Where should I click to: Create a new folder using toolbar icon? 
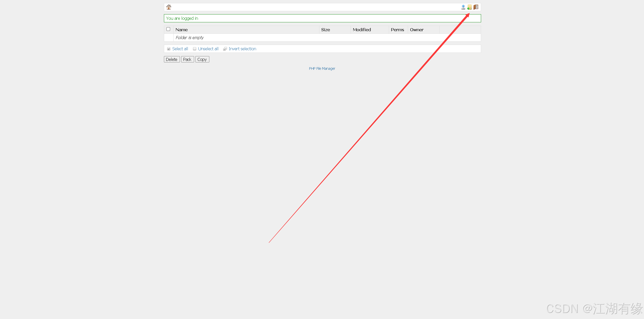pyautogui.click(x=469, y=7)
